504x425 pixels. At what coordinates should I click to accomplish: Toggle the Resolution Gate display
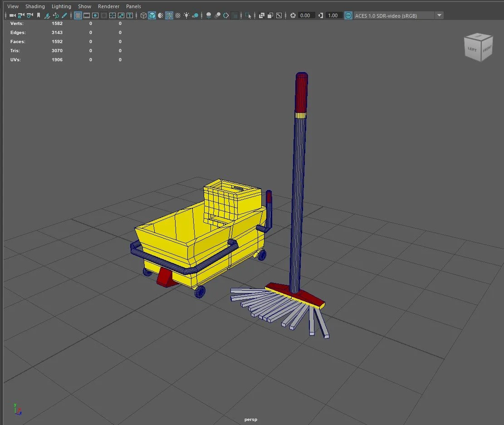point(95,15)
